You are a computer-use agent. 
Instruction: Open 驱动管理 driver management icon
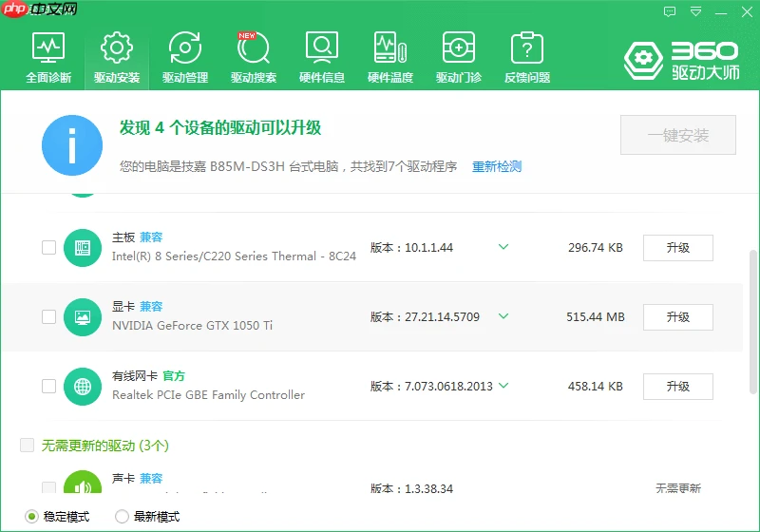point(184,47)
